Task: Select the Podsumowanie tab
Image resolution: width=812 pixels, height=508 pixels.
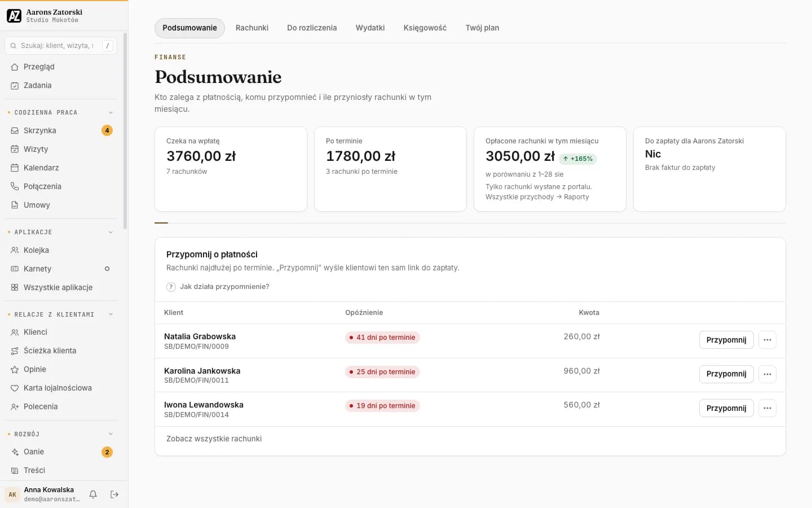Action: (189, 28)
